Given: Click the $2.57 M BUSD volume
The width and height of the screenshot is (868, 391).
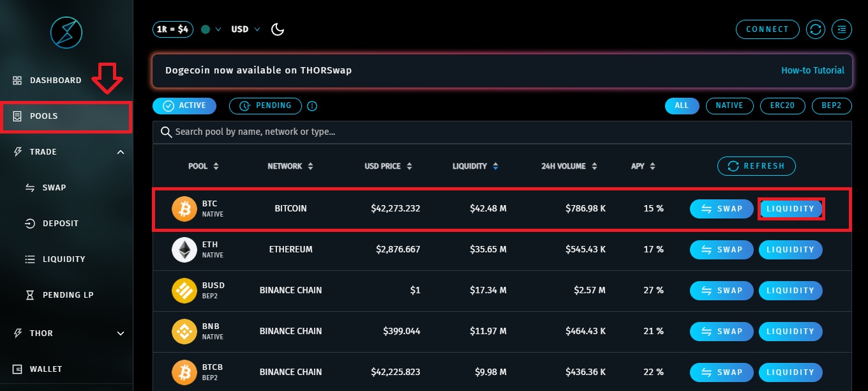Looking at the screenshot, I should pyautogui.click(x=589, y=291).
